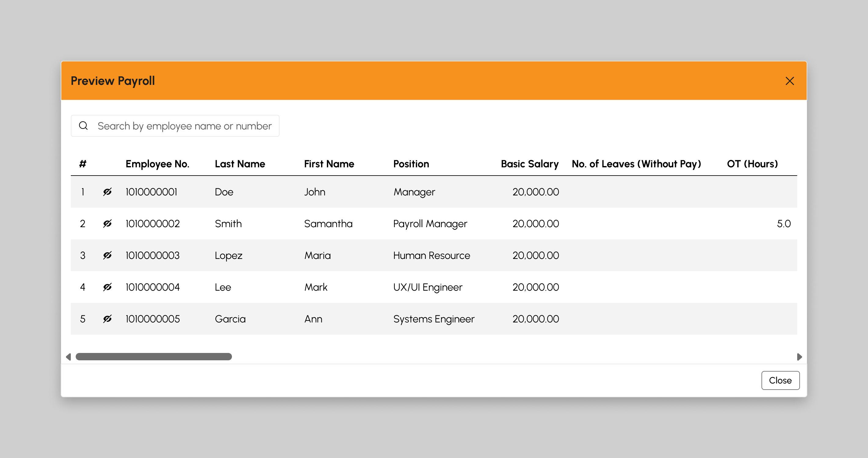The height and width of the screenshot is (458, 868).
Task: Close the Preview Payroll dialog with X
Action: 790,81
